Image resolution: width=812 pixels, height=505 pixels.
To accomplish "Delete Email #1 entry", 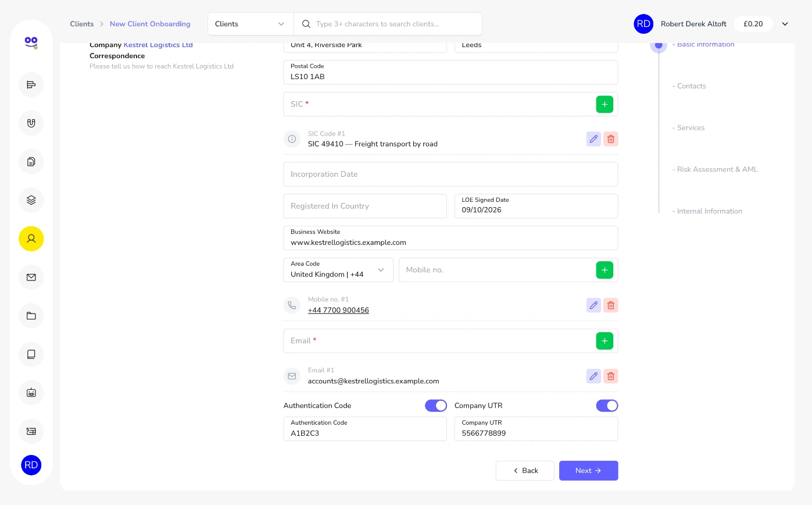I will pos(611,376).
